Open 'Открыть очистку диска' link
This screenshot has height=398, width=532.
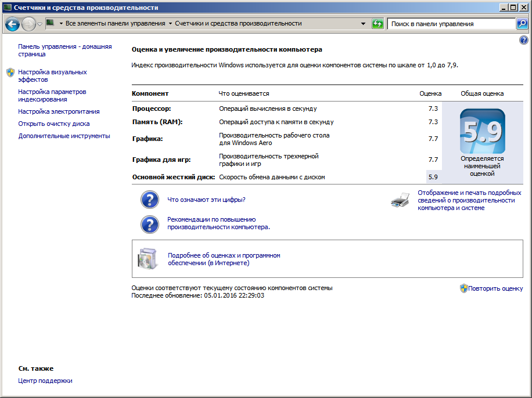point(54,124)
